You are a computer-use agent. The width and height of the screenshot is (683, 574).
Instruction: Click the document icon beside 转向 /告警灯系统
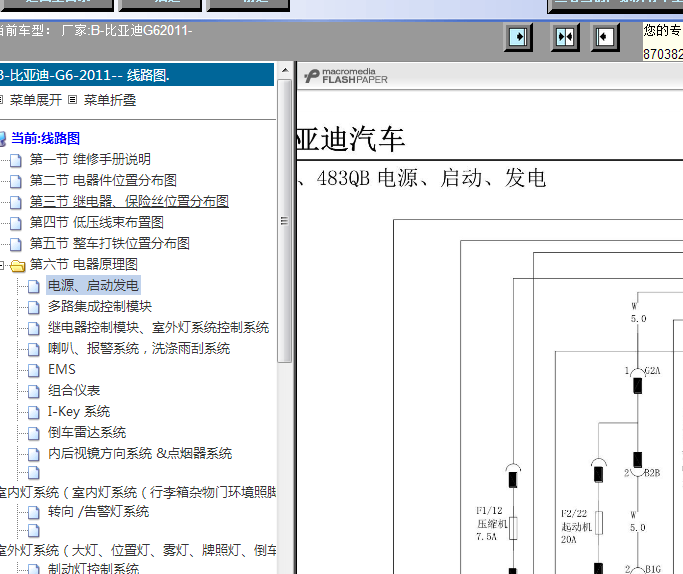click(x=34, y=512)
